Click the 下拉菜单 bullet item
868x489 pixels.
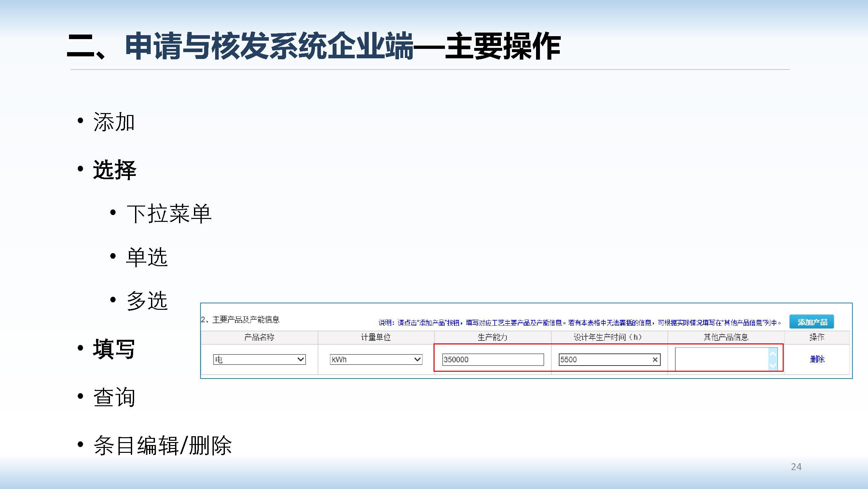tap(169, 214)
